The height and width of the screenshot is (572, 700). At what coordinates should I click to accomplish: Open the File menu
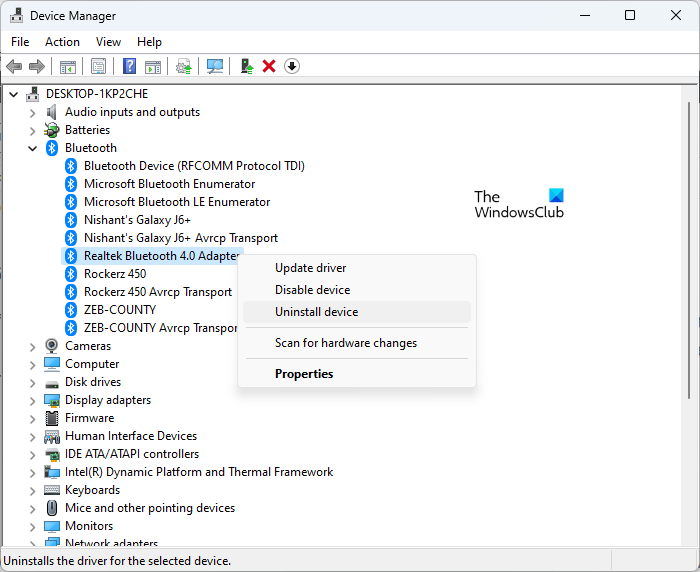coord(20,42)
